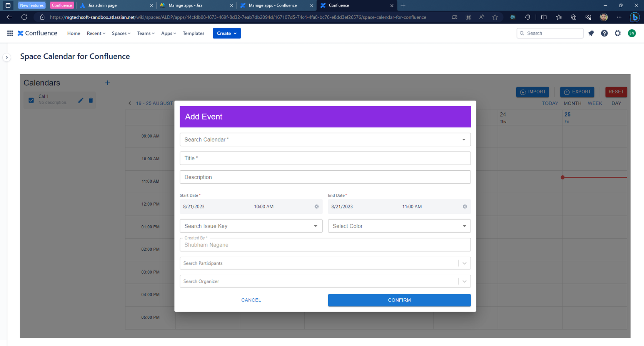644x346 pixels.
Task: Go to Home in navigation
Action: tap(73, 33)
